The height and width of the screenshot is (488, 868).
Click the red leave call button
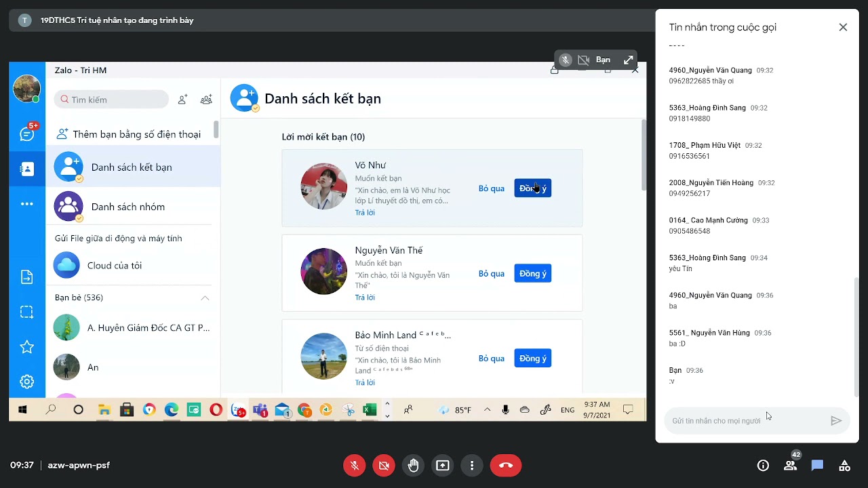pyautogui.click(x=506, y=466)
